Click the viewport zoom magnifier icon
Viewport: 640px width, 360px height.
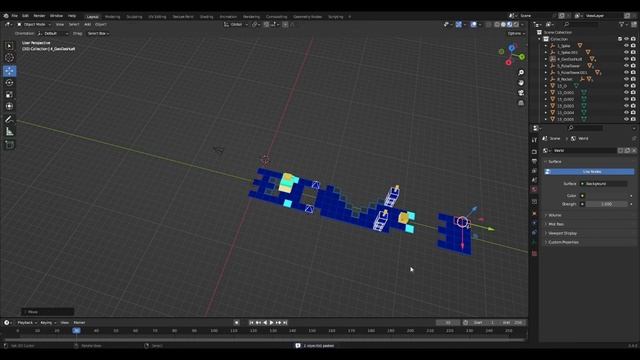point(521,73)
